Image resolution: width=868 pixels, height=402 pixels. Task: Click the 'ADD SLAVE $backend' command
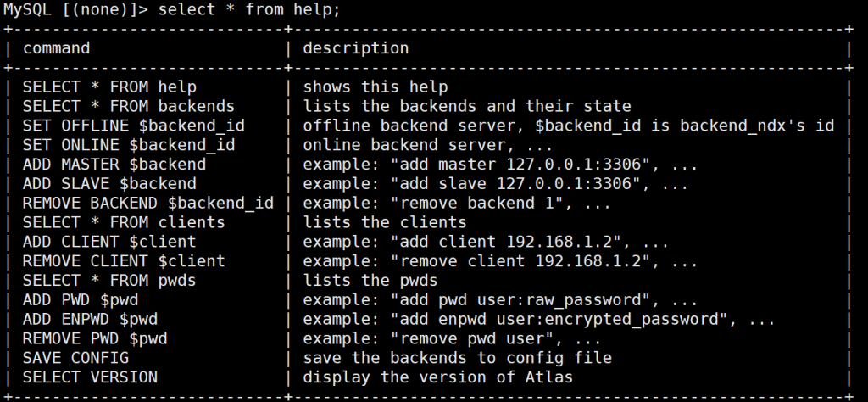click(x=109, y=183)
